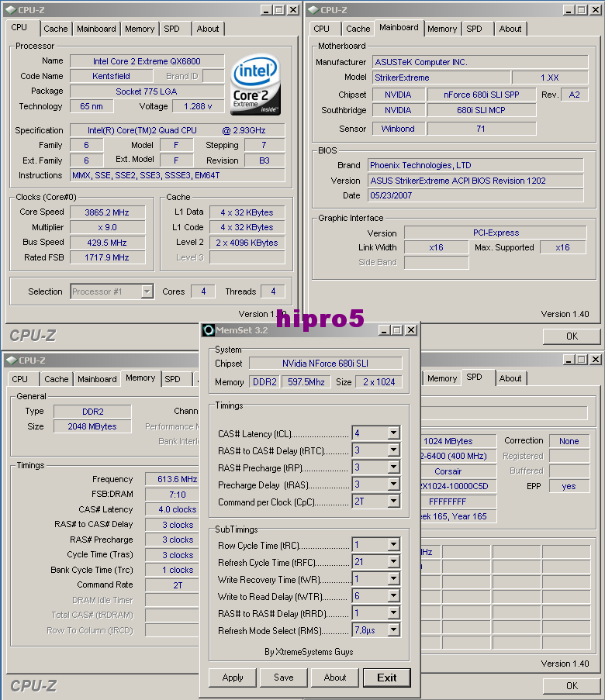Click the processor Name field QX6800

[147, 61]
